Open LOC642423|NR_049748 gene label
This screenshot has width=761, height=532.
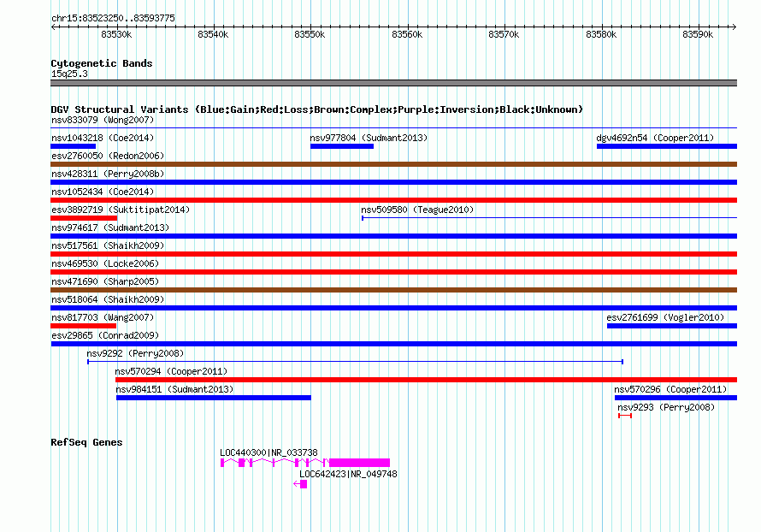click(x=348, y=474)
